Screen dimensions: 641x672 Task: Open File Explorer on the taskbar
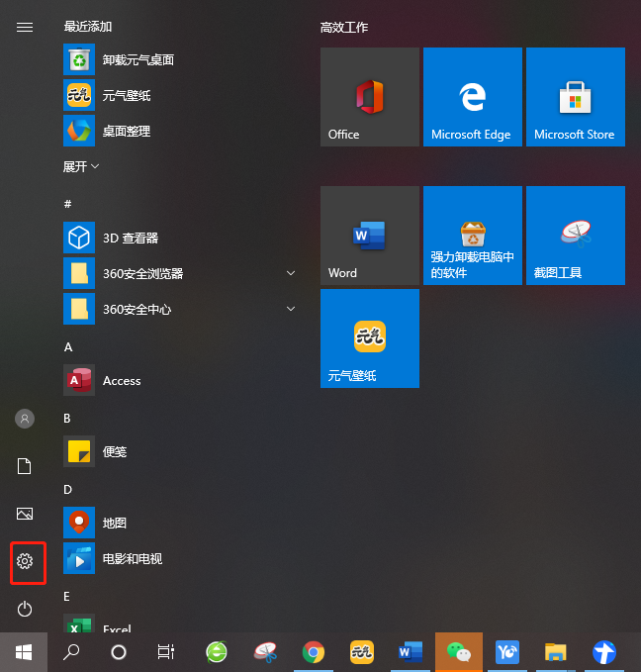click(x=556, y=652)
